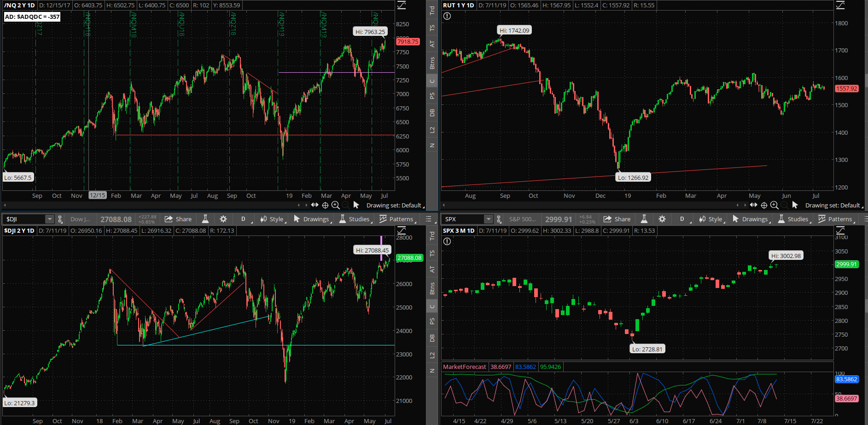Open chart settings gear in $DJI toolbar
Viewport: 868px width, 425px height.
[x=223, y=219]
